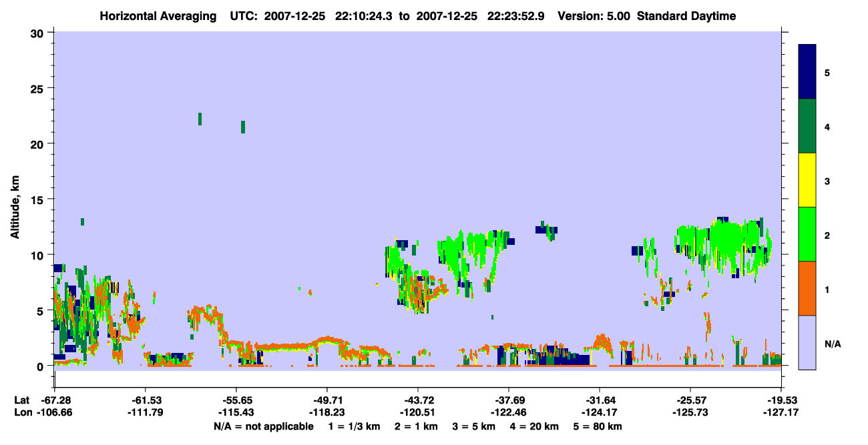Click legend text '1 = 1/3 km'
Screen dimensions: 868x445
[x=355, y=426]
